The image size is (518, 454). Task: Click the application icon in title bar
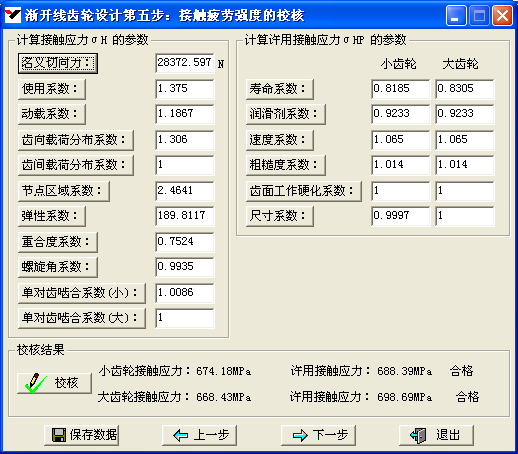point(13,15)
